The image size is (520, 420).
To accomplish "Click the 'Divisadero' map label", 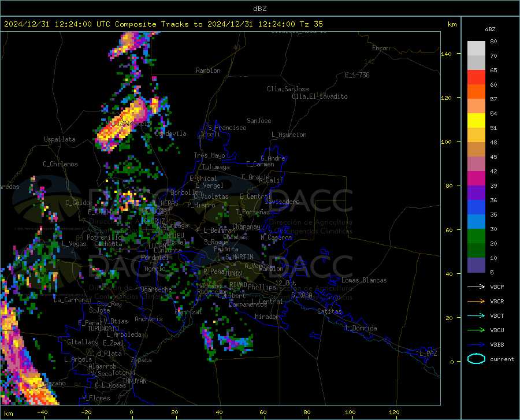I will tap(282, 202).
